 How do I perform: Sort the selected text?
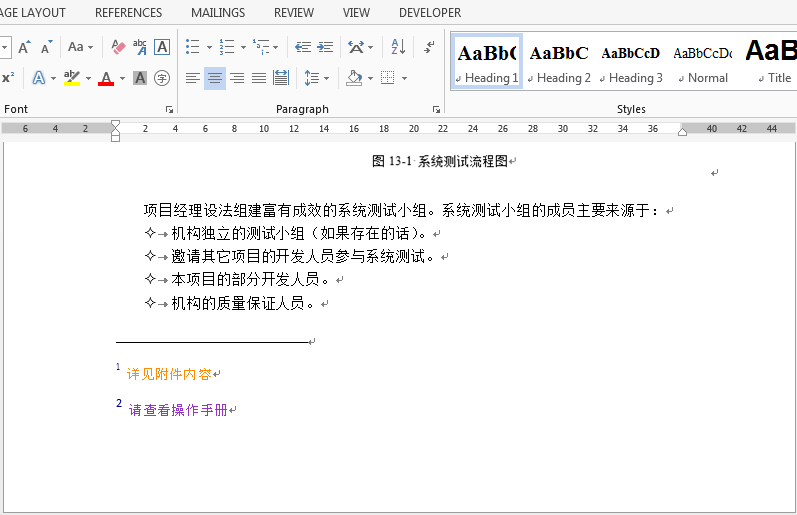[x=398, y=47]
